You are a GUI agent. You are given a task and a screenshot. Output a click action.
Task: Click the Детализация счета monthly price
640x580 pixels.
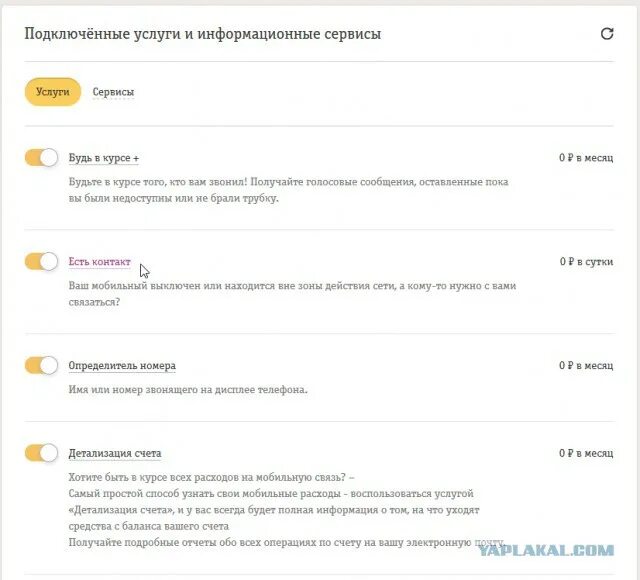pyautogui.click(x=586, y=453)
